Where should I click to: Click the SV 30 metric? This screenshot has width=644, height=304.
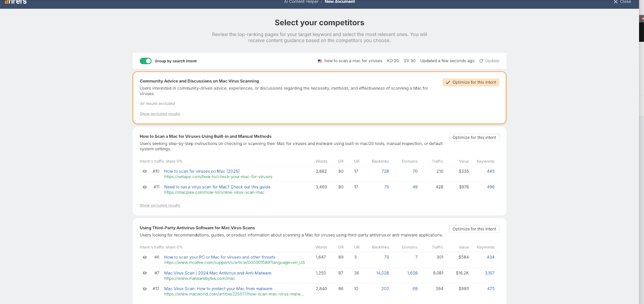(409, 61)
